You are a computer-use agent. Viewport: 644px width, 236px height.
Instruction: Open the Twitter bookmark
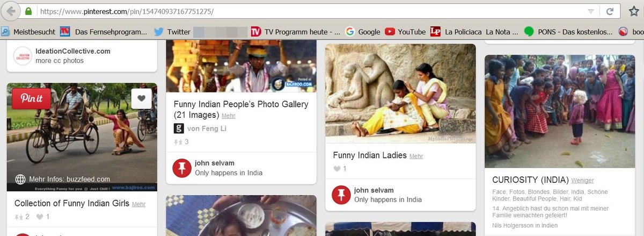(172, 32)
